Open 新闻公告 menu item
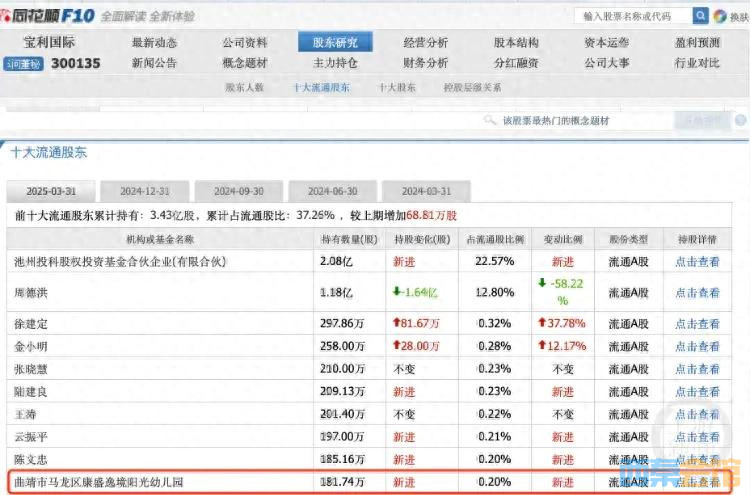 pos(154,63)
